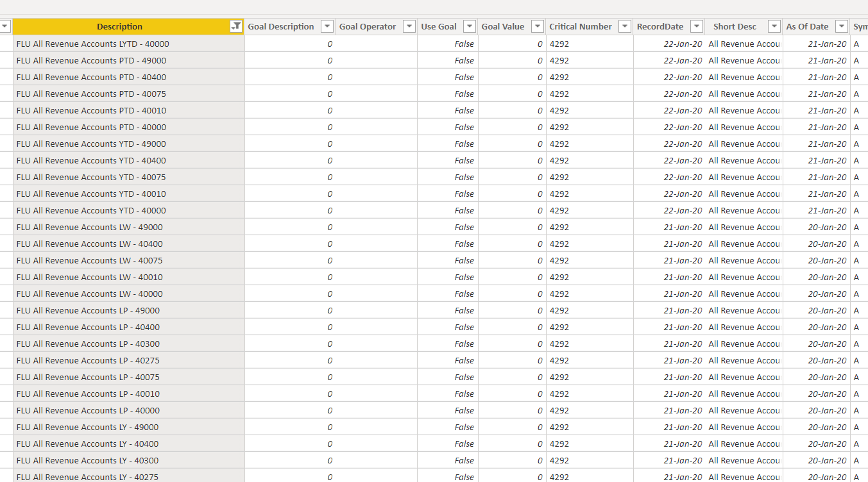
Task: Select cell FLU All Revenue Accounts LP - 49000
Action: coord(128,310)
